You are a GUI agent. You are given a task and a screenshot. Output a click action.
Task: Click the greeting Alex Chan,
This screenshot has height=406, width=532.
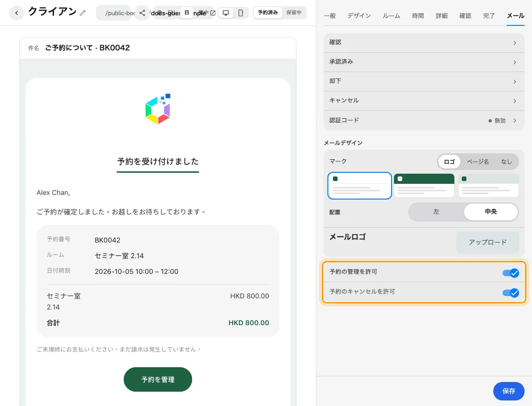click(53, 193)
